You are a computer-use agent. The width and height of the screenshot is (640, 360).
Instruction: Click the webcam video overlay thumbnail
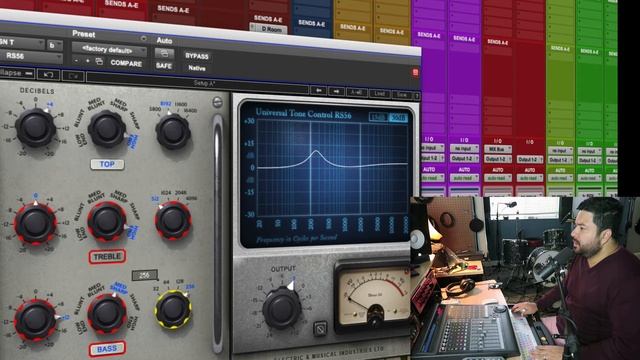pos(525,278)
